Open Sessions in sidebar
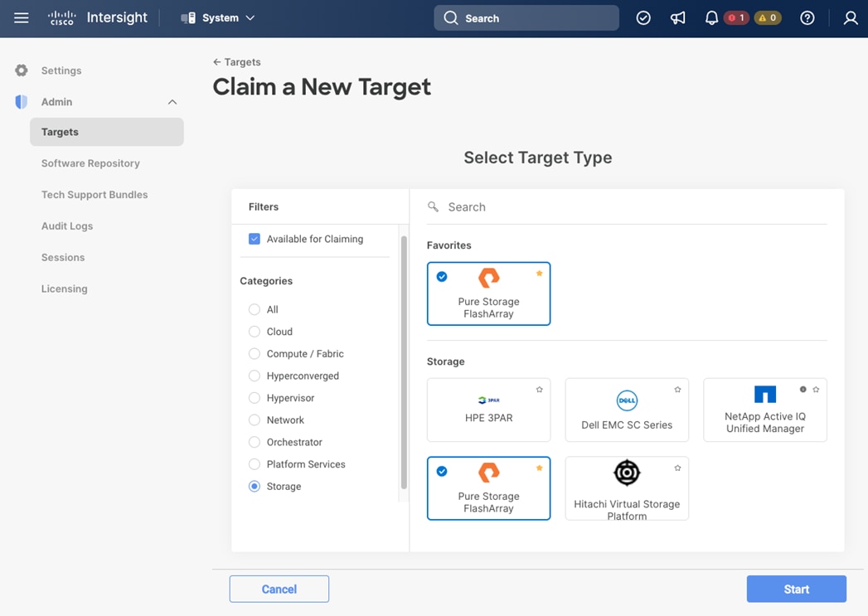Screen dimensions: 868x616 (62, 257)
